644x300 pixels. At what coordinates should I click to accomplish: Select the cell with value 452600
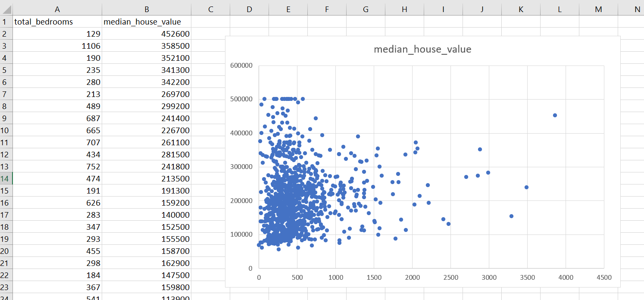click(177, 34)
